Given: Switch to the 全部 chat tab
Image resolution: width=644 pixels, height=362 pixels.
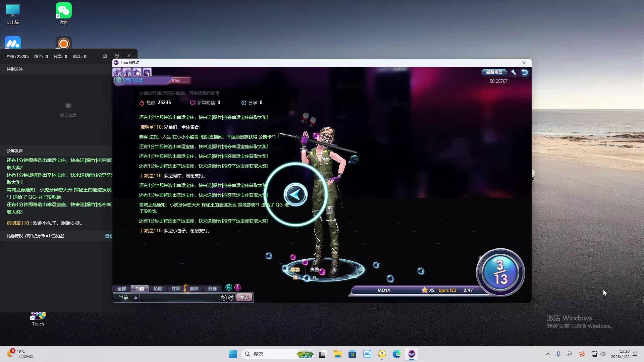Looking at the screenshot, I should click(x=121, y=289).
